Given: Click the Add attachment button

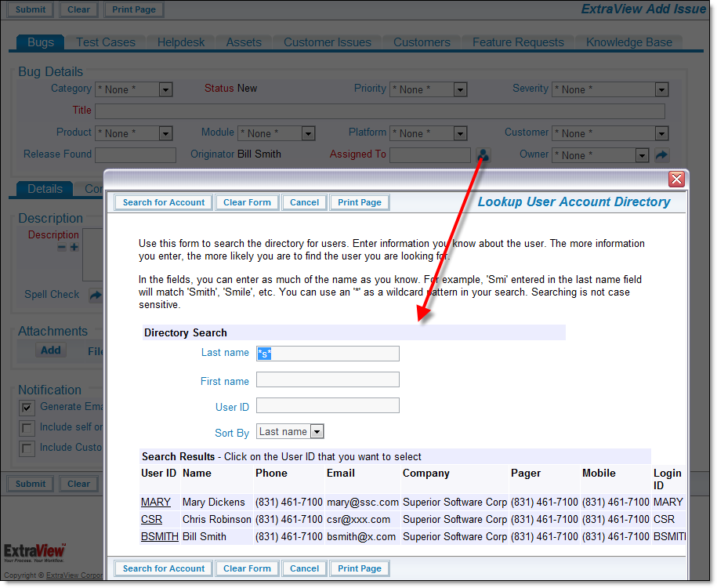Looking at the screenshot, I should tap(51, 350).
